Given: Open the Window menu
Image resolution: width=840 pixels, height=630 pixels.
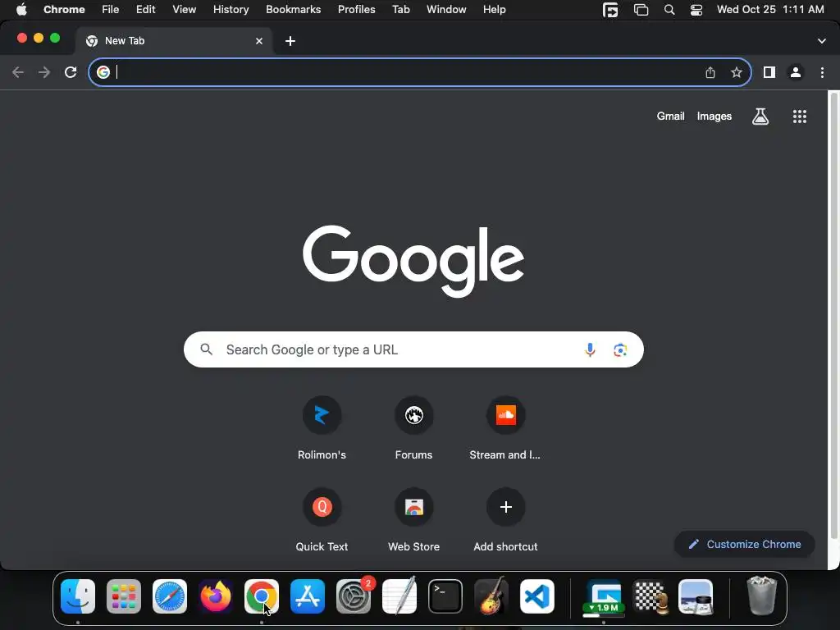Looking at the screenshot, I should click(x=446, y=10).
